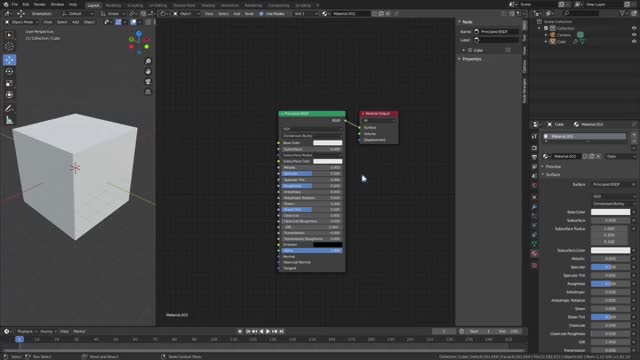Screen dimensions: 640x360
Task: Click Keying in the timeline header
Action: [x=48, y=331]
